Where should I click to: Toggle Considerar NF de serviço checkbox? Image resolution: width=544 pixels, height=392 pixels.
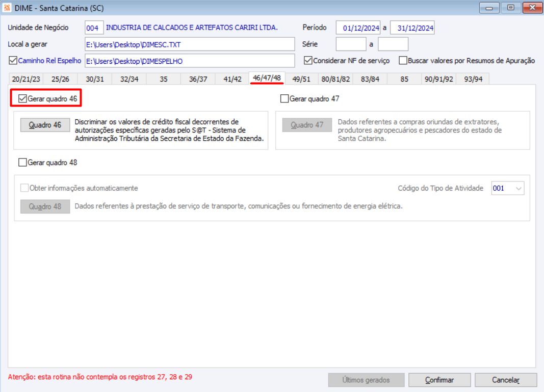[x=308, y=60]
